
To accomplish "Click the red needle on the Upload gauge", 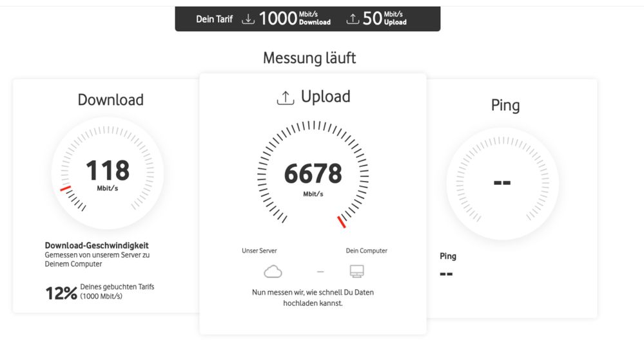I will (x=341, y=222).
